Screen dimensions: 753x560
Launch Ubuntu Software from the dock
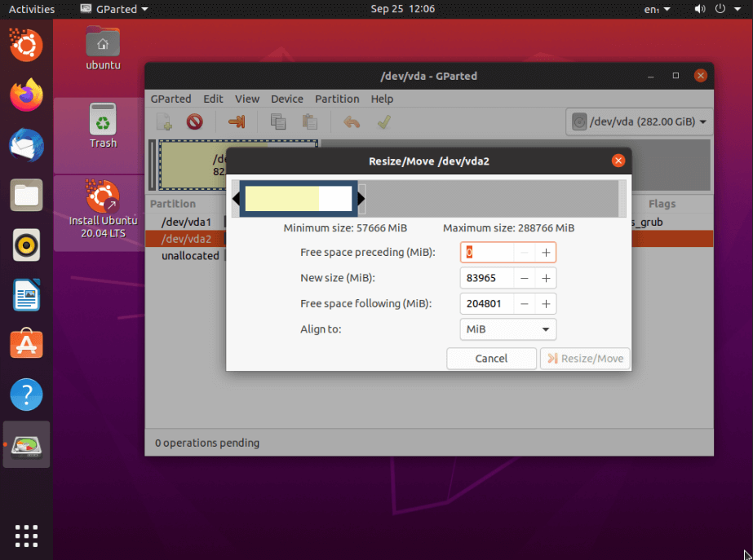pos(26,345)
